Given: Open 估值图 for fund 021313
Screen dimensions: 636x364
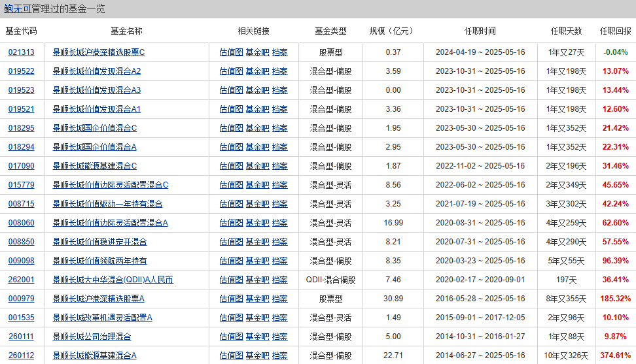Looking at the screenshot, I should (x=231, y=52).
